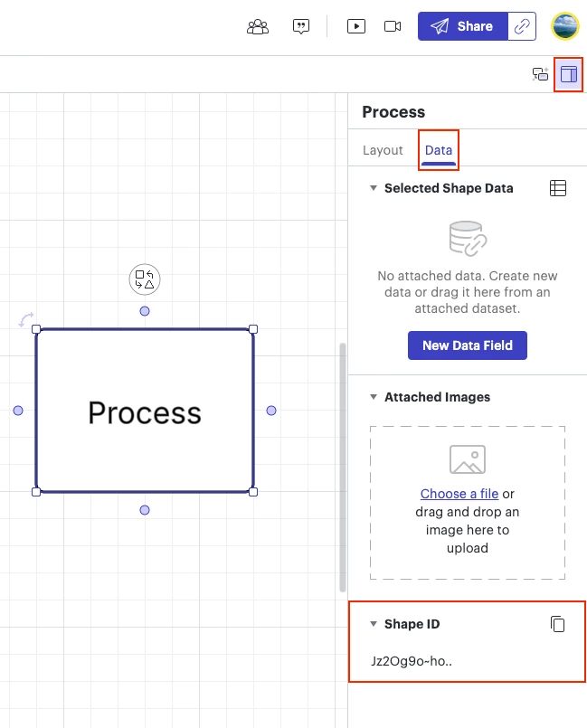Click the Process panel title
Image resolution: width=587 pixels, height=728 pixels.
click(x=393, y=112)
